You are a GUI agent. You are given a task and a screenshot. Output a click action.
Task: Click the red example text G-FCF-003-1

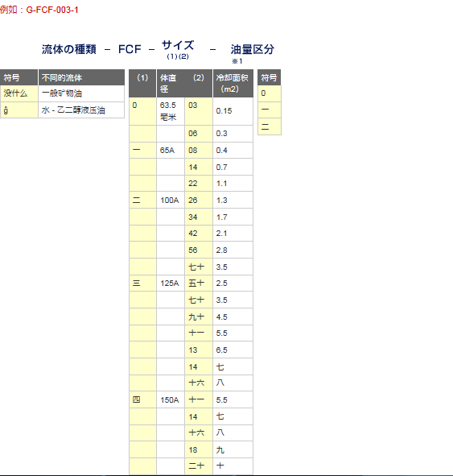pyautogui.click(x=52, y=10)
